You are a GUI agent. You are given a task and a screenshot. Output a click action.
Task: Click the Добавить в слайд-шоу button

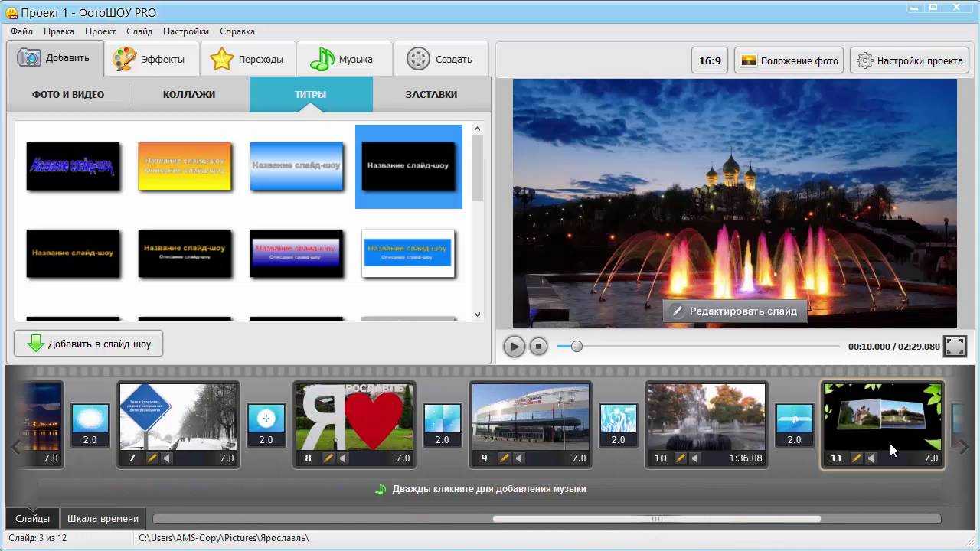coord(89,344)
